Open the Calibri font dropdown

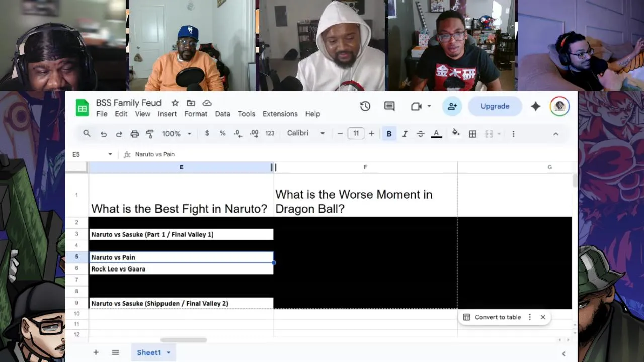pyautogui.click(x=306, y=133)
